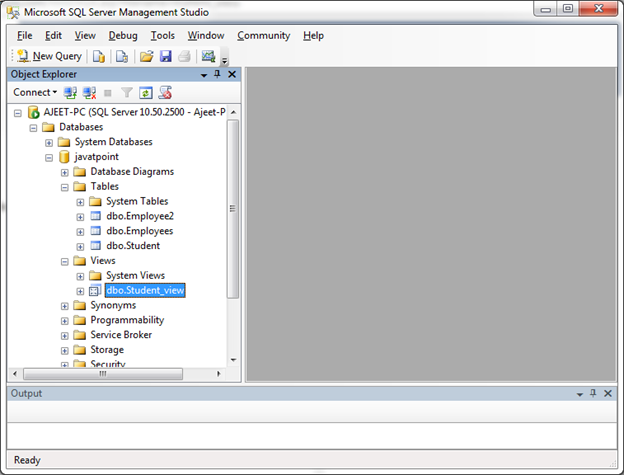Close the Object Explorer panel
Viewport: 624px width, 475px height.
tap(232, 74)
